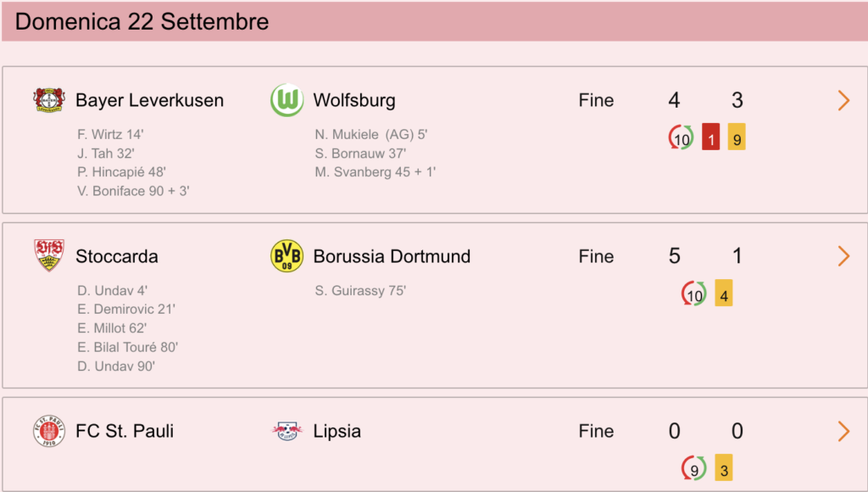Click substitutions icon in Stoccarda-Dortmund match
868x492 pixels.
[694, 294]
